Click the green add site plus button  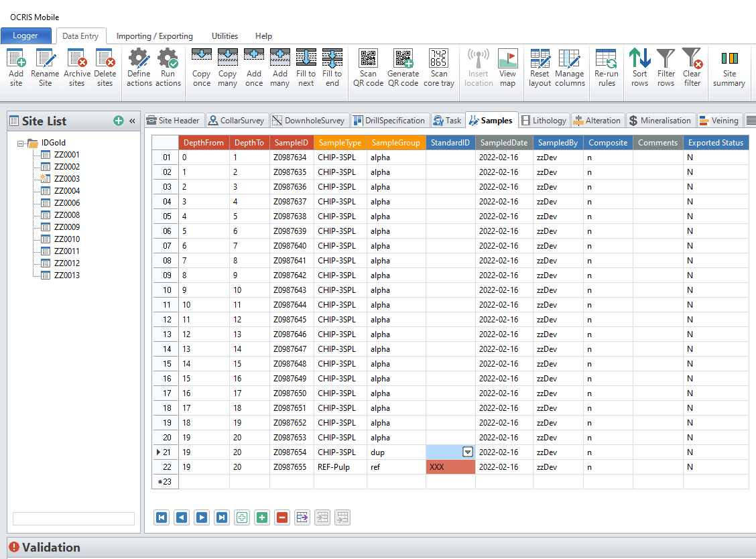(x=119, y=121)
